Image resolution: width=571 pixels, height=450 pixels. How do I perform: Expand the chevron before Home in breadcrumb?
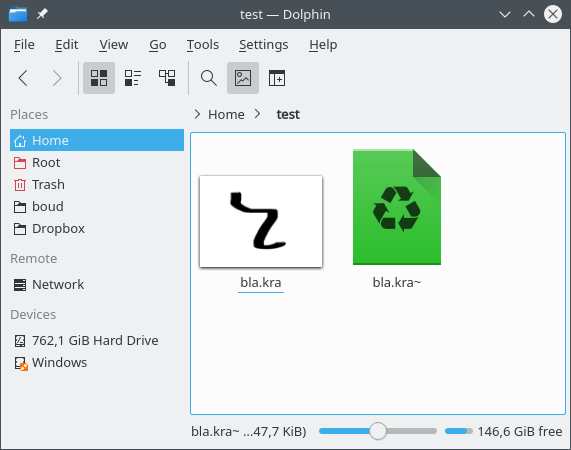click(197, 114)
